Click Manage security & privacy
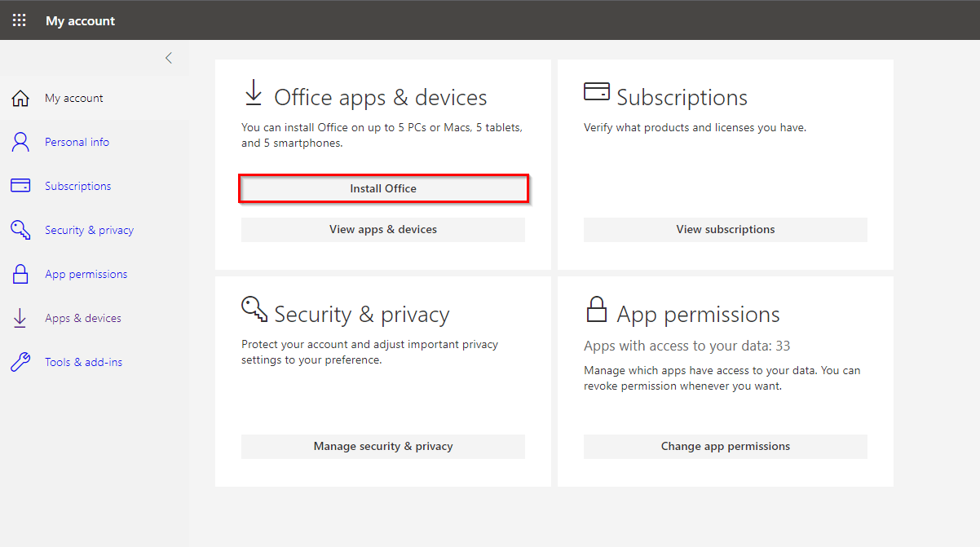 click(x=383, y=446)
